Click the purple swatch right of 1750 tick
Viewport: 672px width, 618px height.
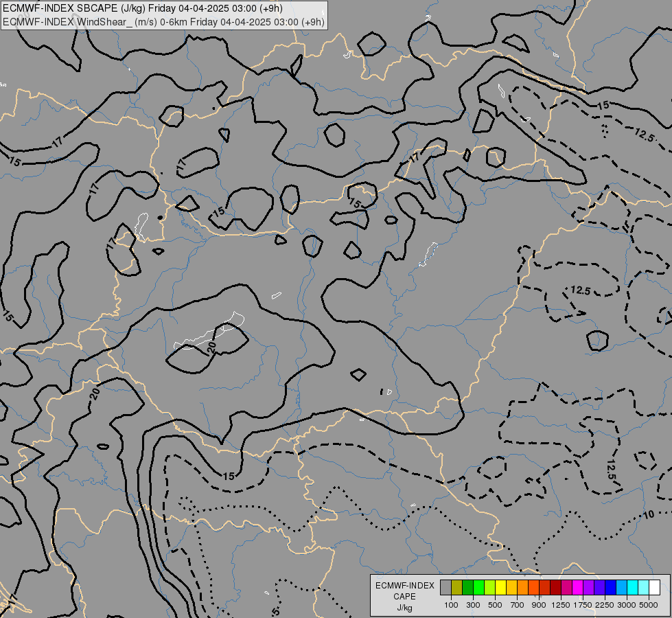[x=589, y=587]
